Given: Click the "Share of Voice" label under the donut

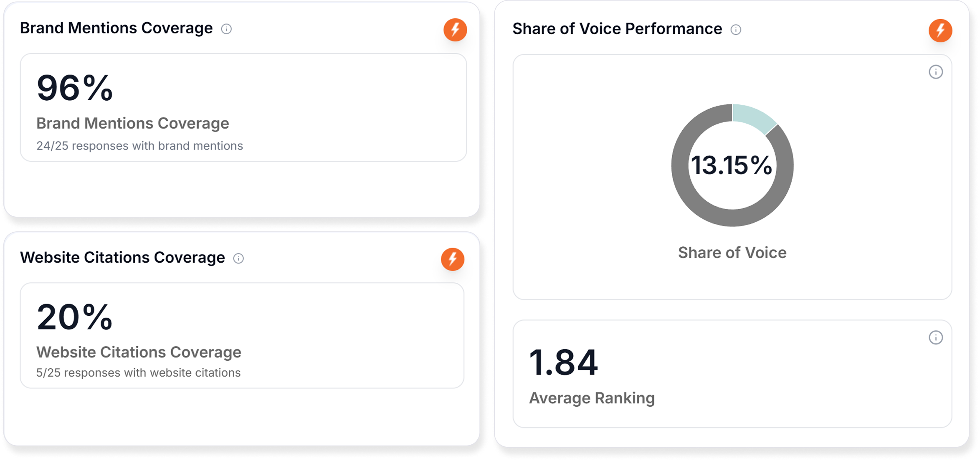Looking at the screenshot, I should [x=732, y=253].
